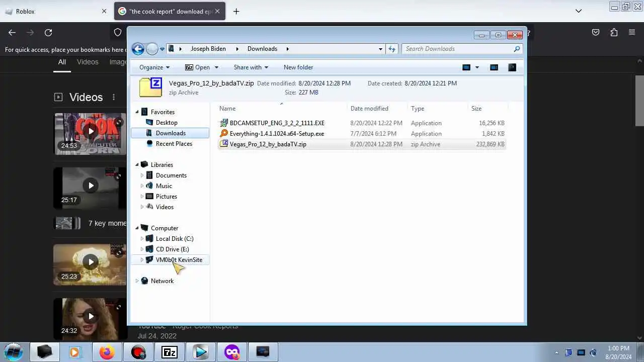This screenshot has height=362, width=644.
Task: Collapse the Computer group
Action: (x=137, y=228)
